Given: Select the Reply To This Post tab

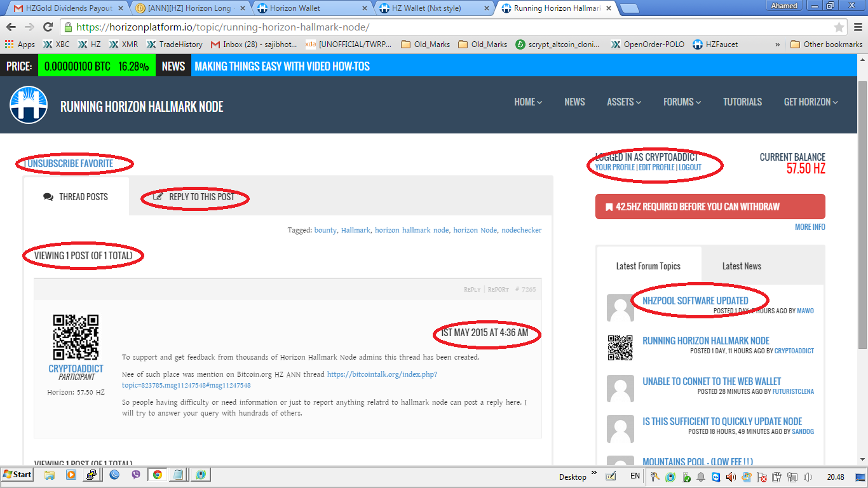Looking at the screenshot, I should (x=194, y=197).
